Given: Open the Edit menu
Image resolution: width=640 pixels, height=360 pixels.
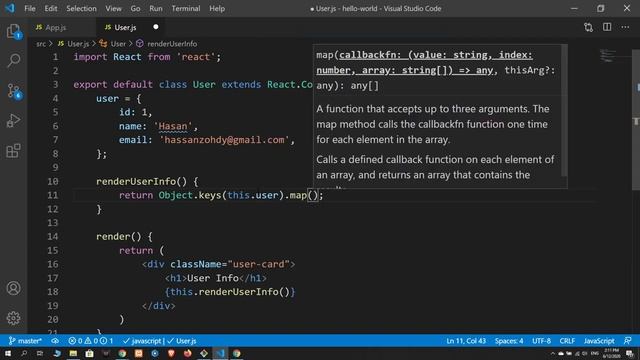Looking at the screenshot, I should [51, 8].
